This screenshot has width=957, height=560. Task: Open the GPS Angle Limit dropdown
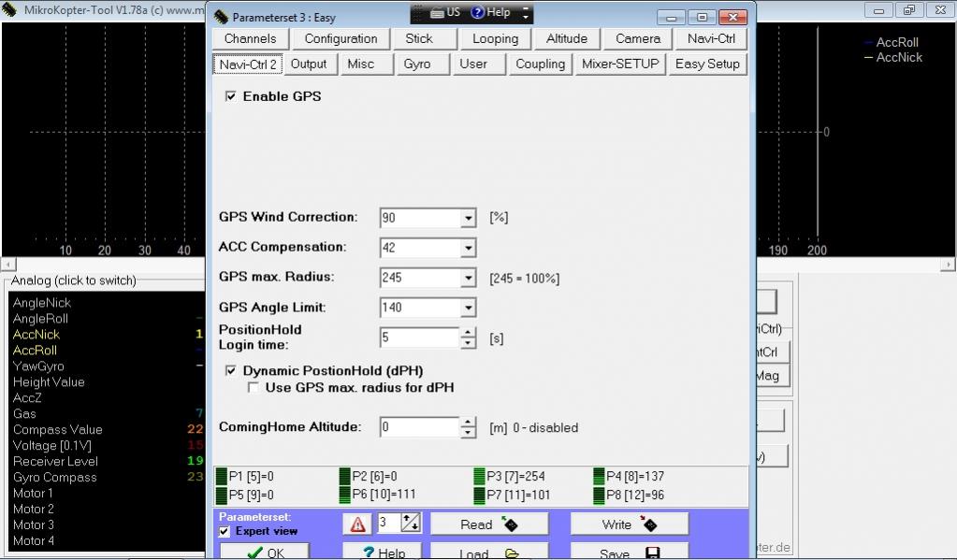(468, 308)
